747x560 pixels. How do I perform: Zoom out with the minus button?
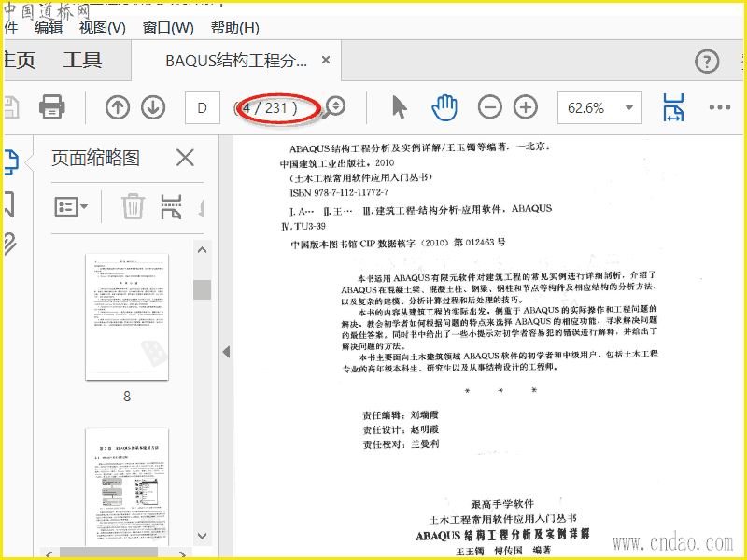489,107
